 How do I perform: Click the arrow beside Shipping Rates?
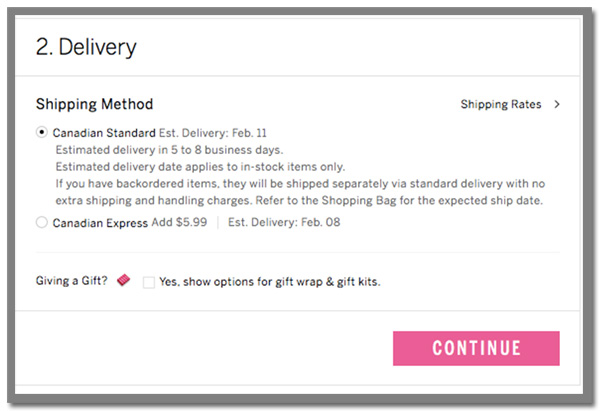[x=557, y=104]
